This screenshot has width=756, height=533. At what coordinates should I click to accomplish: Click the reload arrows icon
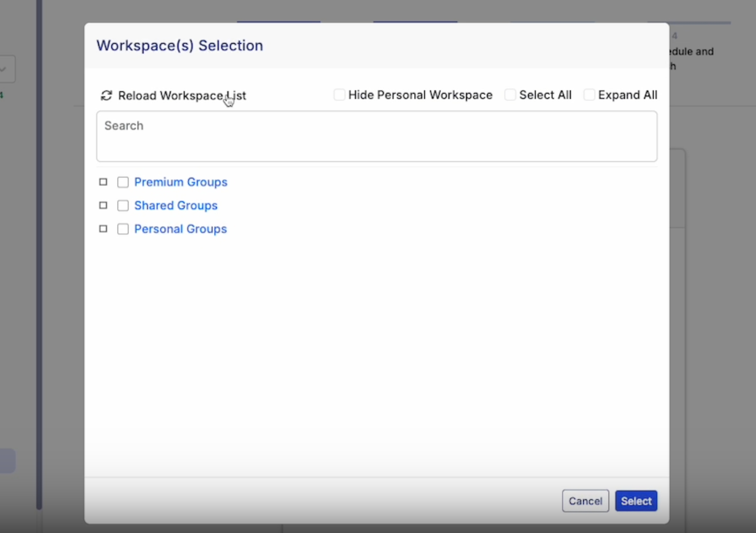pyautogui.click(x=106, y=96)
